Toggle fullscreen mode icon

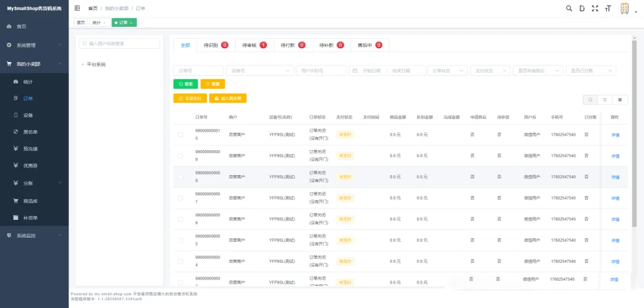[595, 8]
